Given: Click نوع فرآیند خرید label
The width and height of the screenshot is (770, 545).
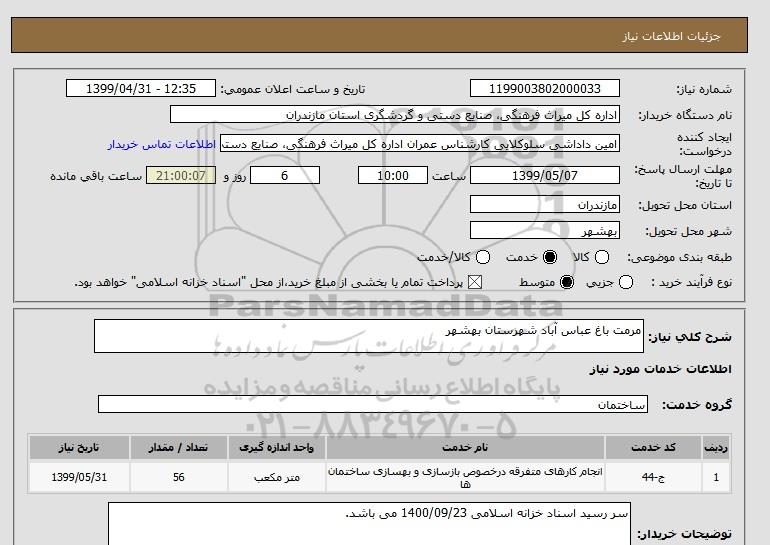Looking at the screenshot, I should point(691,282).
